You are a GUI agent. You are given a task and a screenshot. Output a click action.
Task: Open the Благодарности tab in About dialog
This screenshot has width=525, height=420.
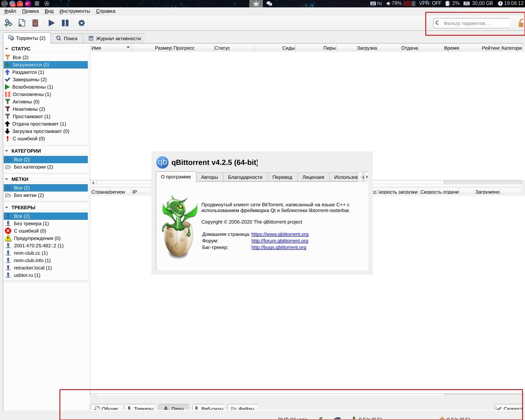click(x=245, y=177)
